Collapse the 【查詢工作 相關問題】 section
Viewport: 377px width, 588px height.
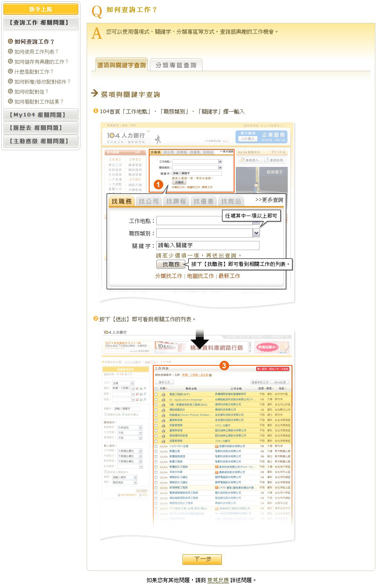pyautogui.click(x=40, y=23)
